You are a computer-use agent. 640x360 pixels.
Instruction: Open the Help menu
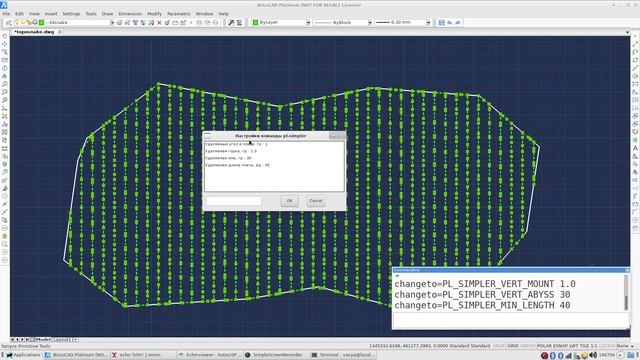pyautogui.click(x=224, y=13)
